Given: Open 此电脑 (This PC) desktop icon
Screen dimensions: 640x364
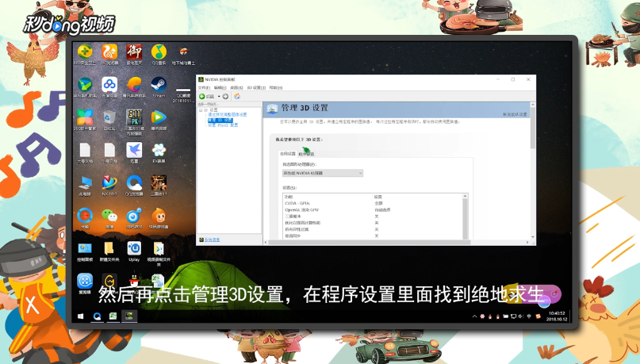Looking at the screenshot, I should [85, 186].
